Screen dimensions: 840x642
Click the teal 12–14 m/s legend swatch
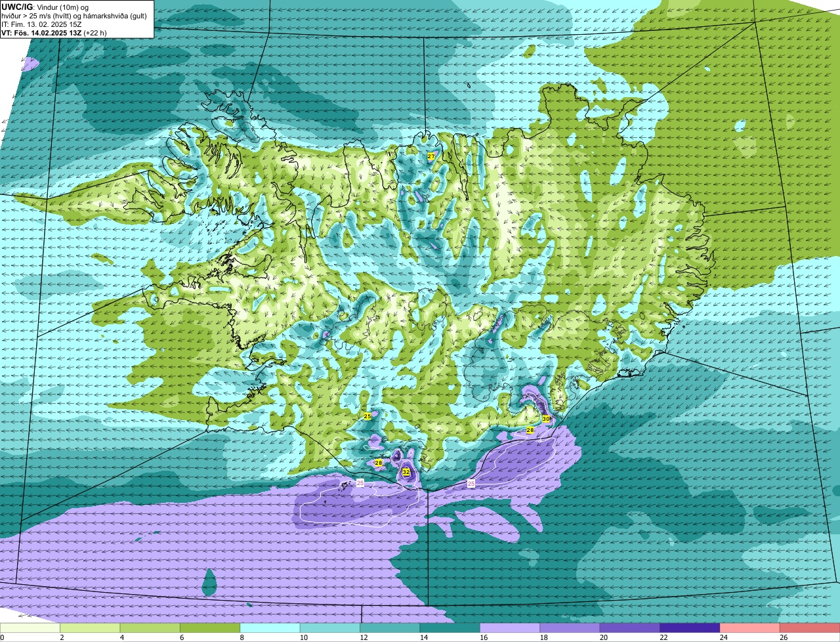(390, 628)
